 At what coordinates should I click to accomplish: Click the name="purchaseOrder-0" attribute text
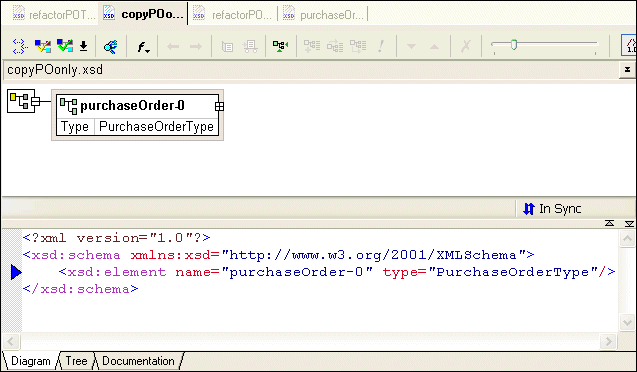click(x=274, y=272)
